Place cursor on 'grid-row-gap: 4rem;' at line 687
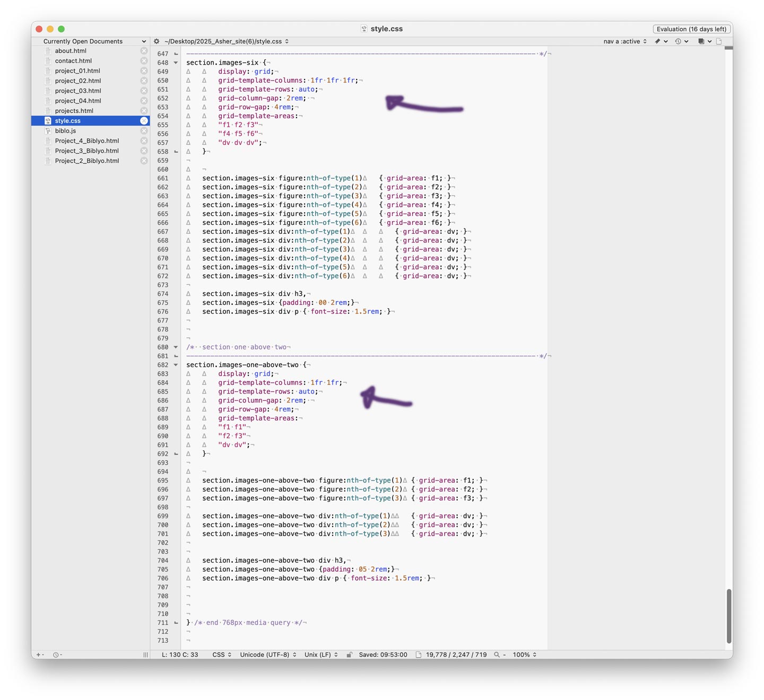This screenshot has height=700, width=764. (256, 409)
